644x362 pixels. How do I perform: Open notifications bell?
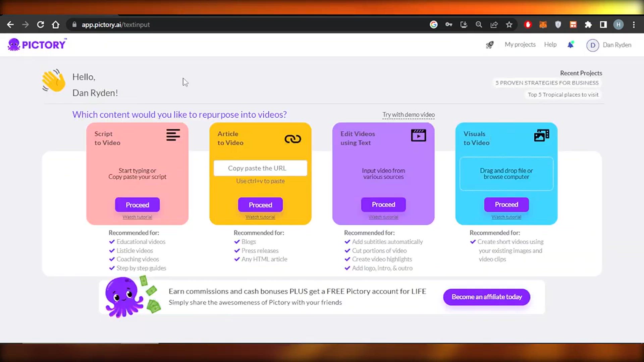click(571, 45)
